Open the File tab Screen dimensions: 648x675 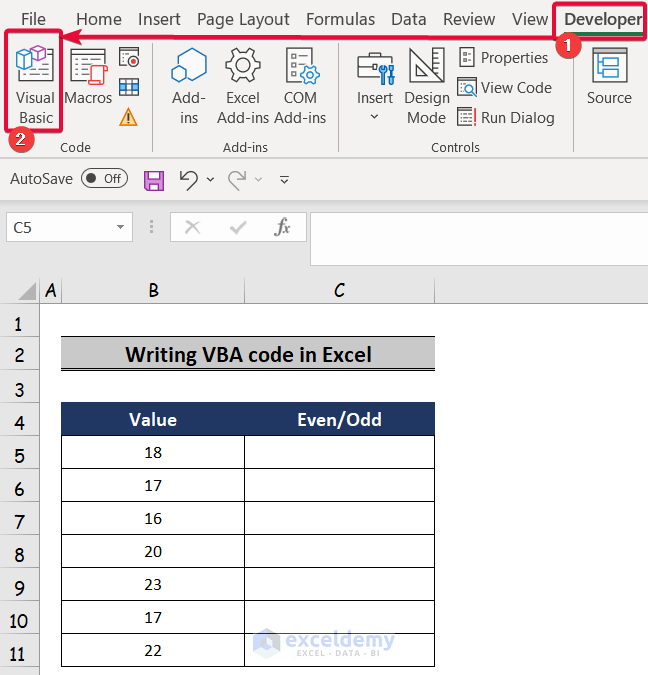pyautogui.click(x=33, y=19)
